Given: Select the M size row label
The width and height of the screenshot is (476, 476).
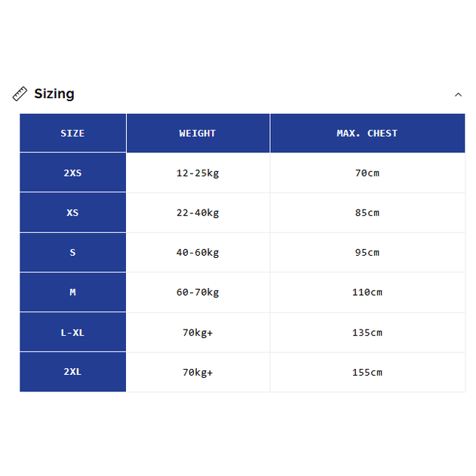Looking at the screenshot, I should point(72,292).
